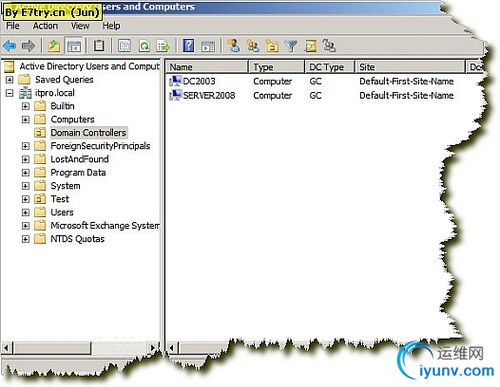Click the DC2003 computer icon
This screenshot has width=500, height=387.
(x=175, y=81)
